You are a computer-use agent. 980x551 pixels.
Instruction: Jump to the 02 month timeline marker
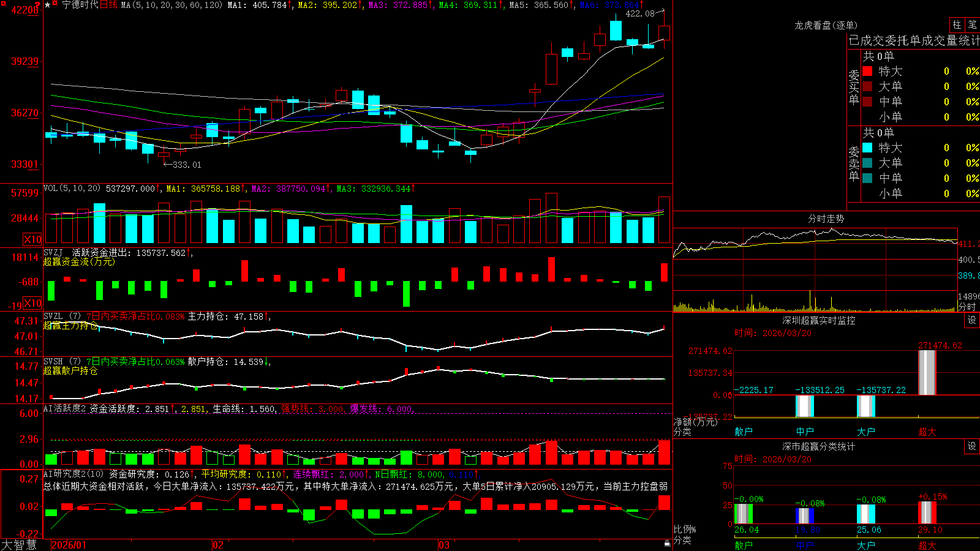click(217, 545)
